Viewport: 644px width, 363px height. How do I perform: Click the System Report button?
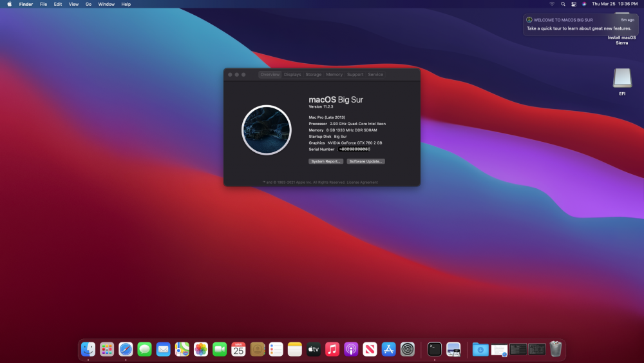pos(326,162)
